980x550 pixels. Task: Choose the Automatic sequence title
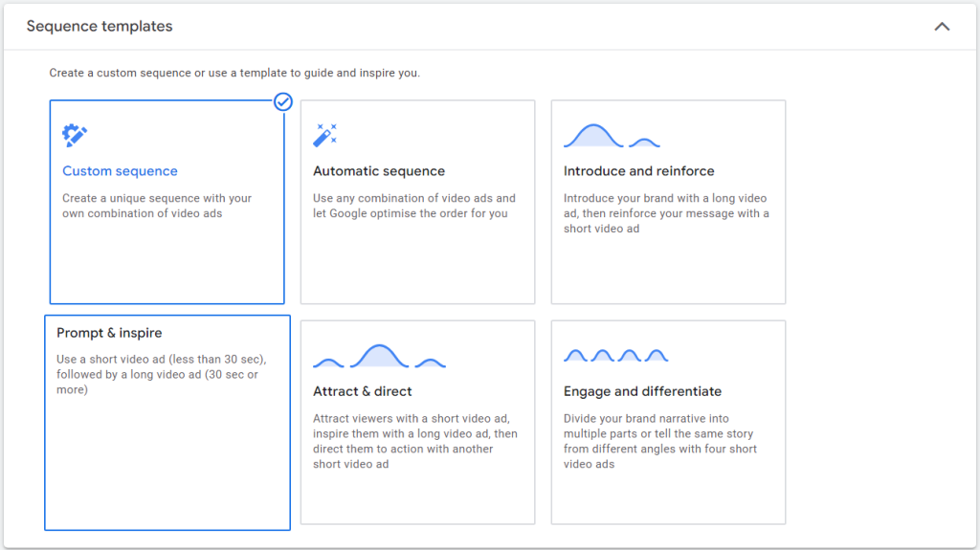coord(379,171)
